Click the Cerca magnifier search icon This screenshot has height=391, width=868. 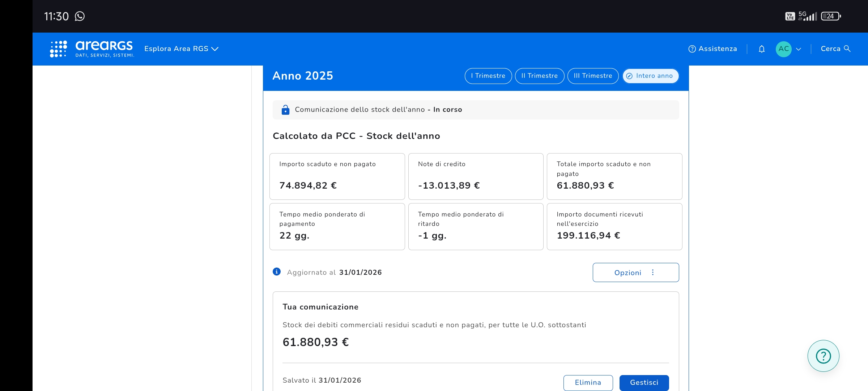847,49
